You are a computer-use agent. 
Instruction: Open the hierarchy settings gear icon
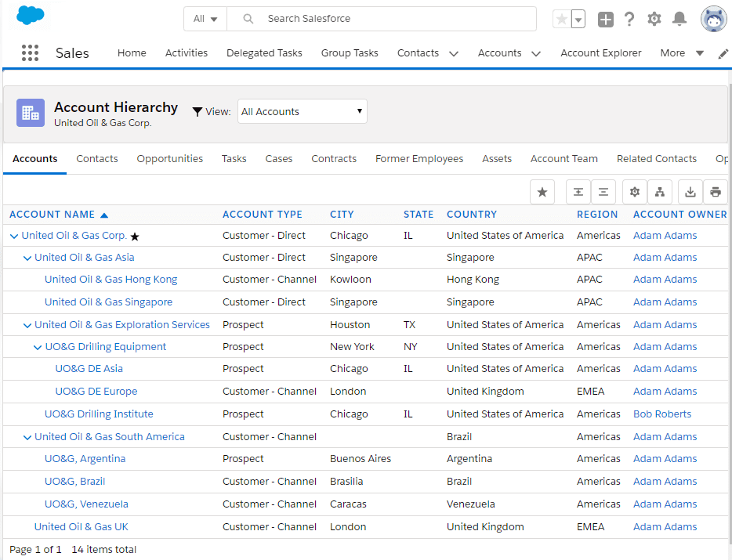coord(635,192)
